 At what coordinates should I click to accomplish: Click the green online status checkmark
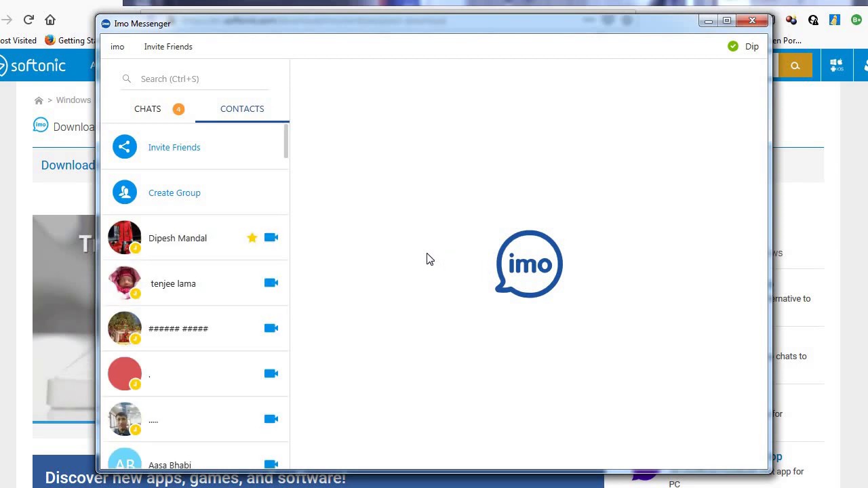(733, 46)
